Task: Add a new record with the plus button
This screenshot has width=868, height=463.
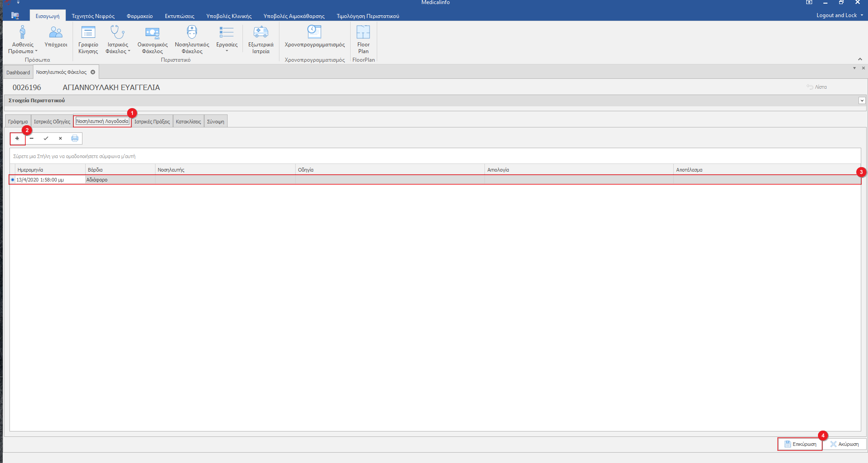Action: click(x=17, y=138)
